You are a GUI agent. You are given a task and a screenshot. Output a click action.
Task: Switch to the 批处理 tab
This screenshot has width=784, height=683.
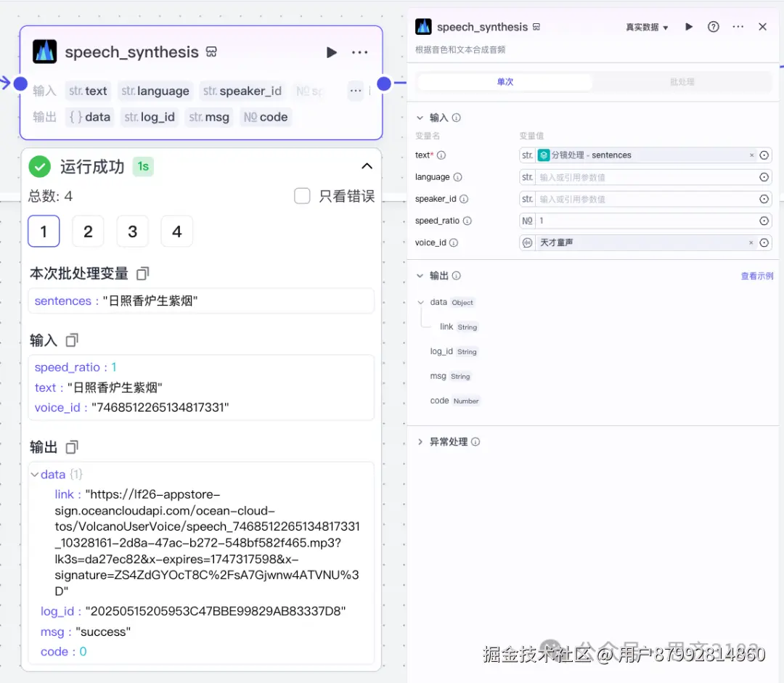682,81
